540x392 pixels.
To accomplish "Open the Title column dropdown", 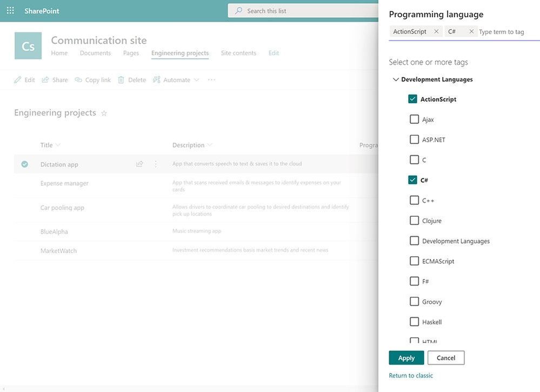I will pos(58,145).
